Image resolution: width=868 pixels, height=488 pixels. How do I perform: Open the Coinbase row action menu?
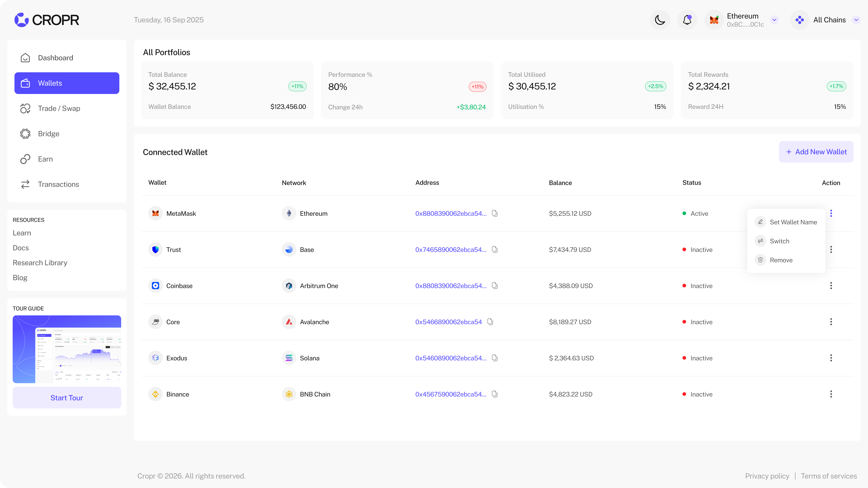coord(831,286)
